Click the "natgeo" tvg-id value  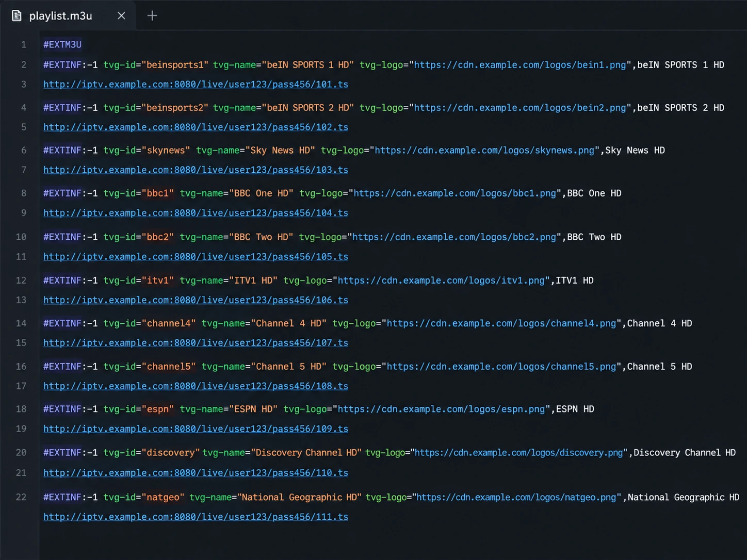click(163, 497)
